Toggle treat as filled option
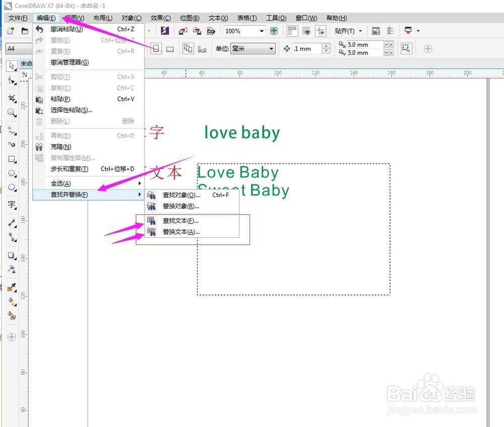 (406, 48)
